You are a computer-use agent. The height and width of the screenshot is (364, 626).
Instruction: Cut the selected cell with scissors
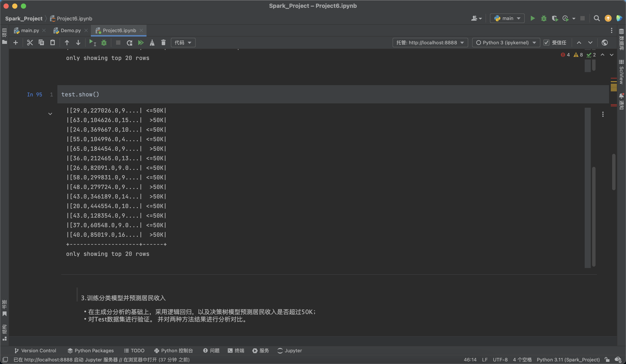[30, 43]
